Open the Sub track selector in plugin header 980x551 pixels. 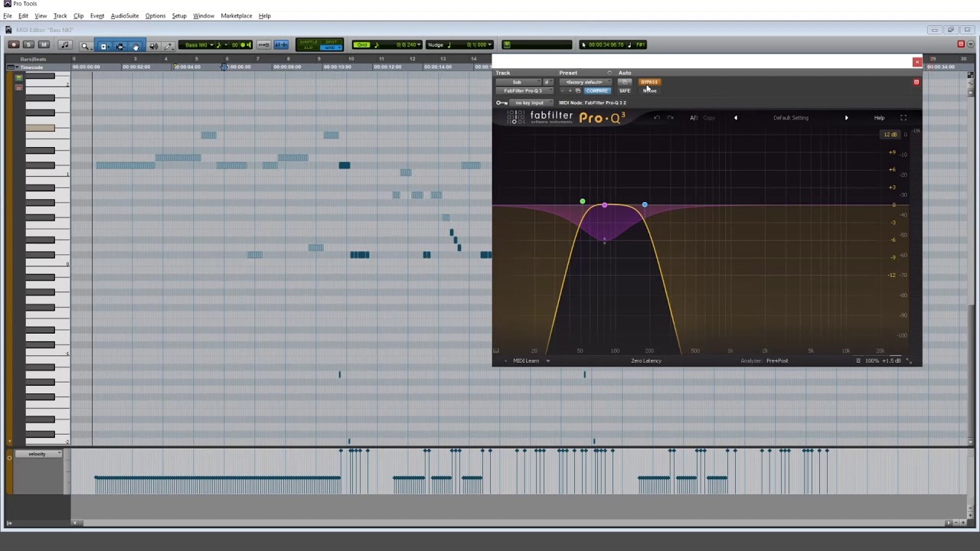pos(518,82)
